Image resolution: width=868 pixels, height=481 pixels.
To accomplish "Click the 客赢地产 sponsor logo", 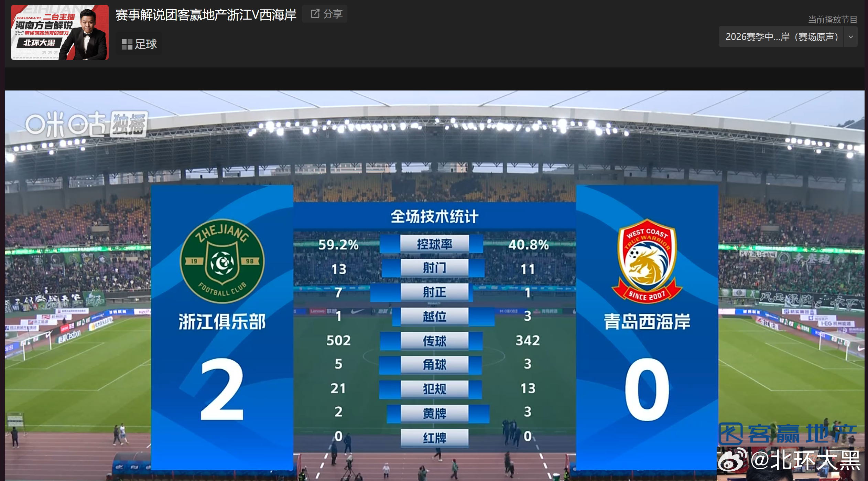I will click(788, 434).
